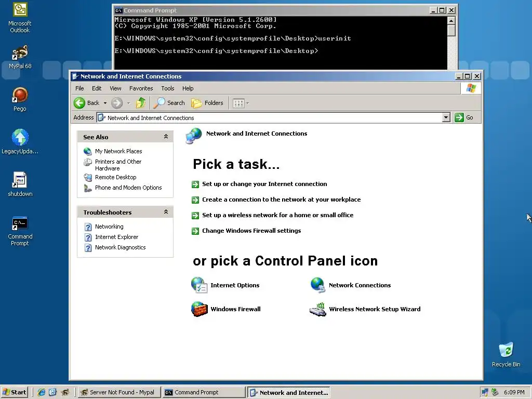The width and height of the screenshot is (532, 399).
Task: Click the Printers and Other Hardware icon
Action: point(87,162)
